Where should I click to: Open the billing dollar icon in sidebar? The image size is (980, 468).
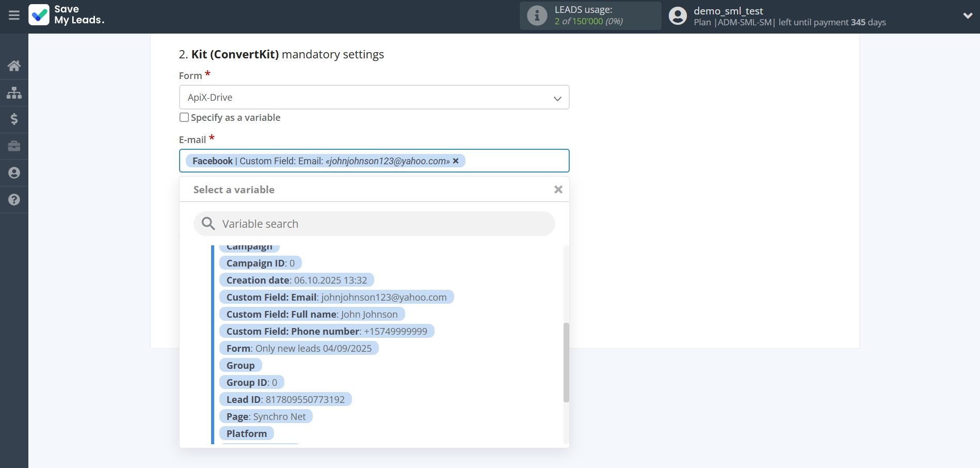click(x=14, y=119)
